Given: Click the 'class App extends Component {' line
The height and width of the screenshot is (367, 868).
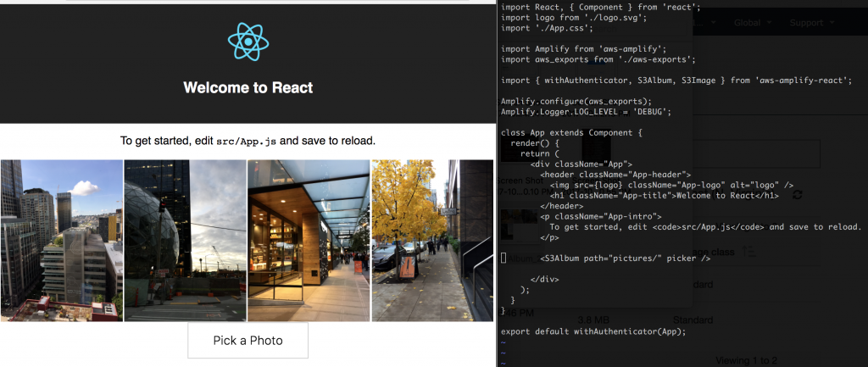Looking at the screenshot, I should click(570, 133).
